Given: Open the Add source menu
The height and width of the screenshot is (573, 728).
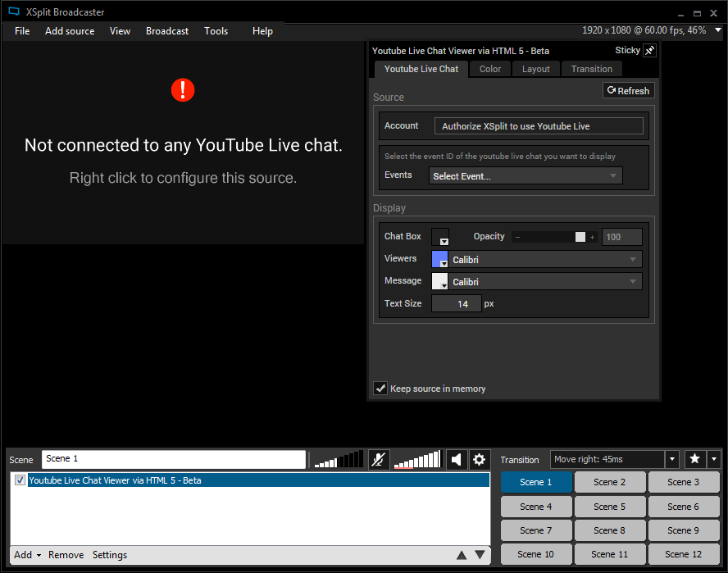Looking at the screenshot, I should pyautogui.click(x=70, y=31).
